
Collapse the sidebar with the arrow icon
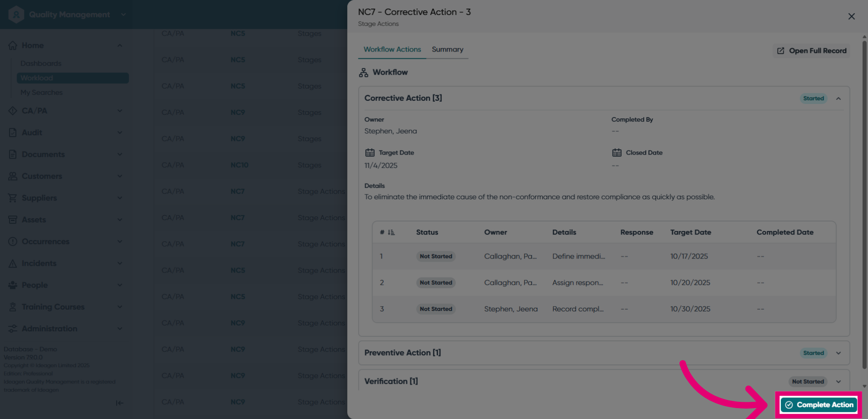pyautogui.click(x=119, y=403)
